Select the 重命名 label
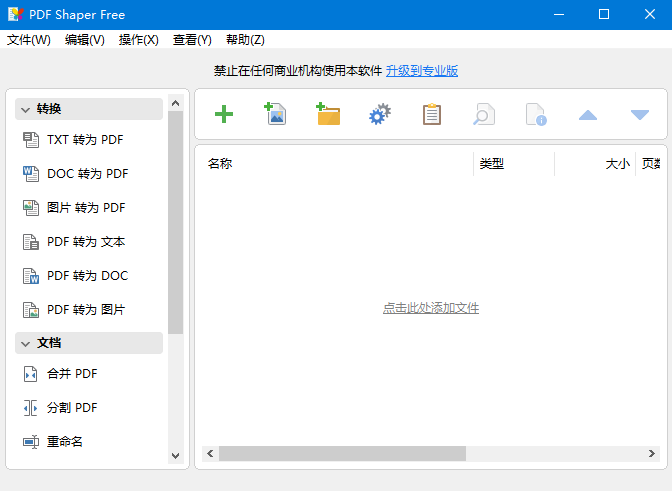Screen dimensions: 672x491 tap(65, 442)
